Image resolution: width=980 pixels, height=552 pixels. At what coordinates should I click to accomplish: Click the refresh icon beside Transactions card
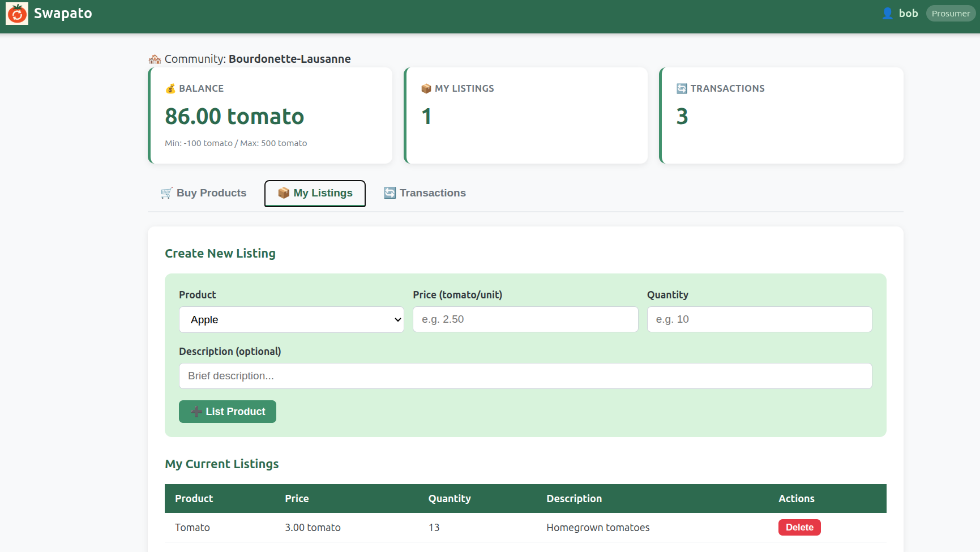tap(682, 88)
